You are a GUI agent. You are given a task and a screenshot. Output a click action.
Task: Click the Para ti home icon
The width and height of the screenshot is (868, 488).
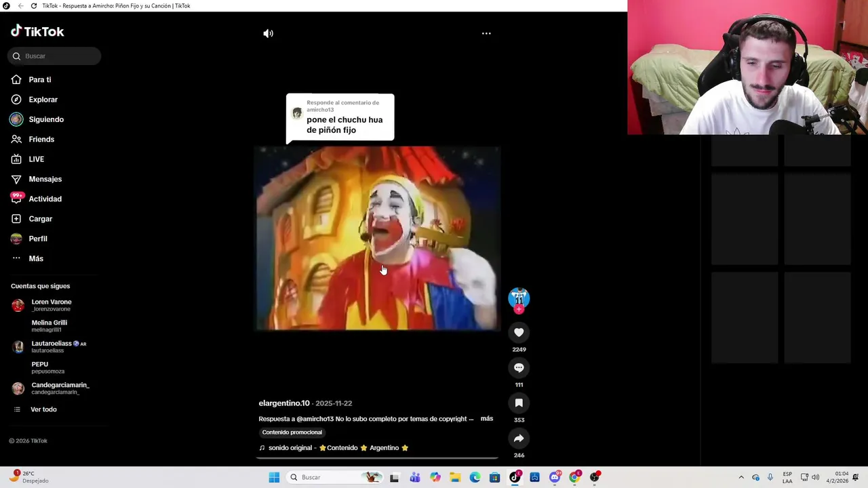(16, 80)
